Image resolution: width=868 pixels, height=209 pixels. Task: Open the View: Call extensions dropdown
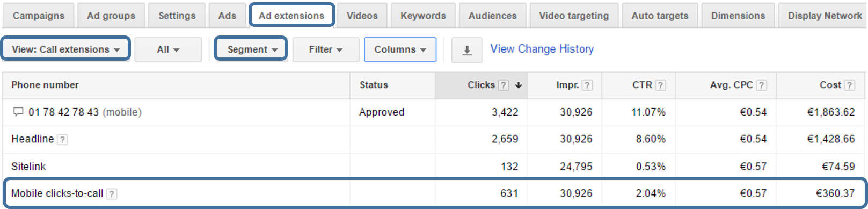tap(65, 49)
